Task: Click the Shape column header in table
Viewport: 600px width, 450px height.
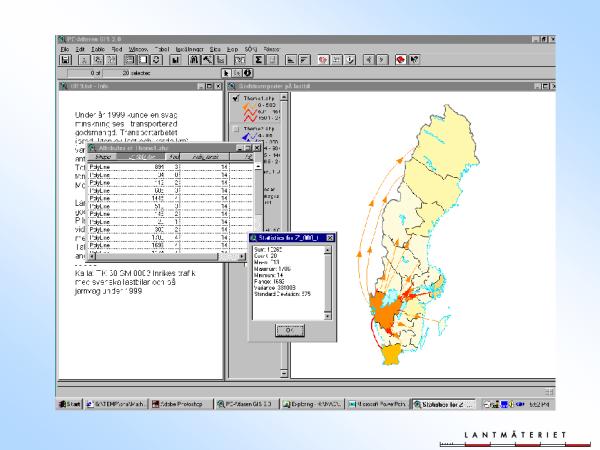Action: [x=102, y=157]
